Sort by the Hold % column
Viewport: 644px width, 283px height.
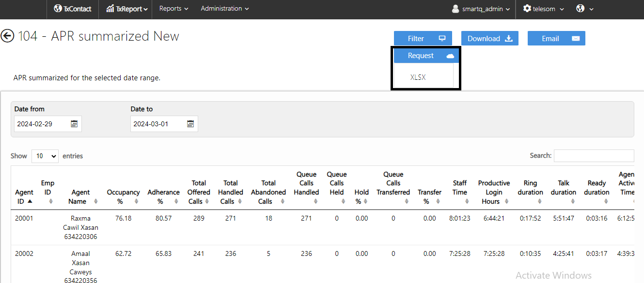point(361,197)
